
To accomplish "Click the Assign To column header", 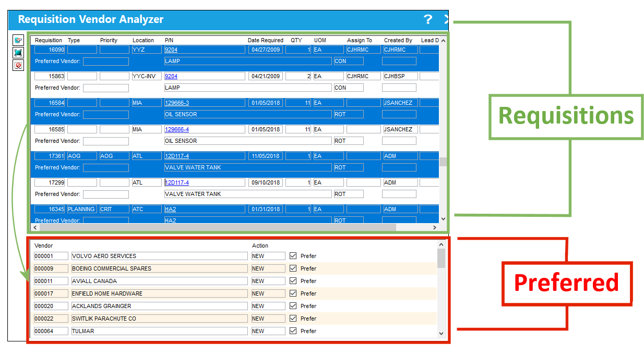I will [360, 40].
